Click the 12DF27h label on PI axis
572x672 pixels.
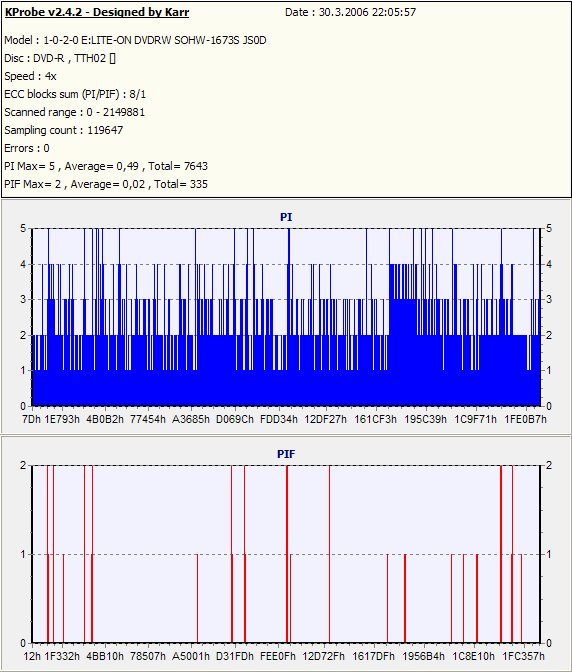coord(325,419)
